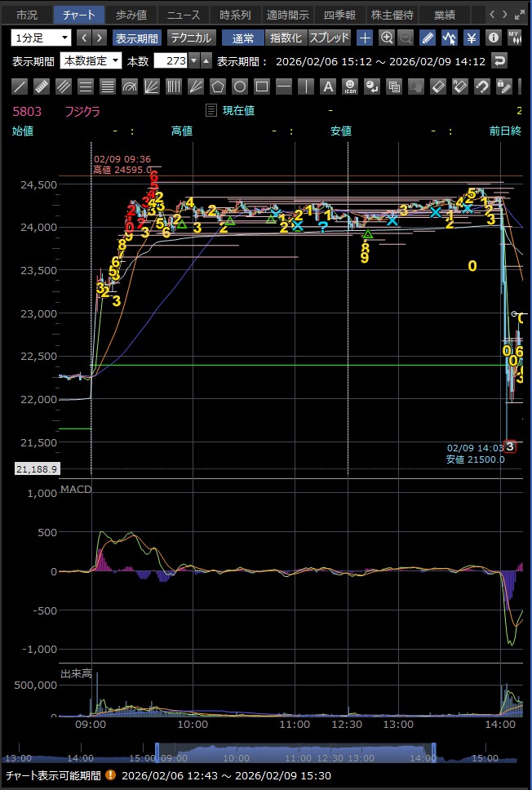Toggle 指数化 indexed display mode
This screenshot has height=790, width=532.
[x=286, y=38]
